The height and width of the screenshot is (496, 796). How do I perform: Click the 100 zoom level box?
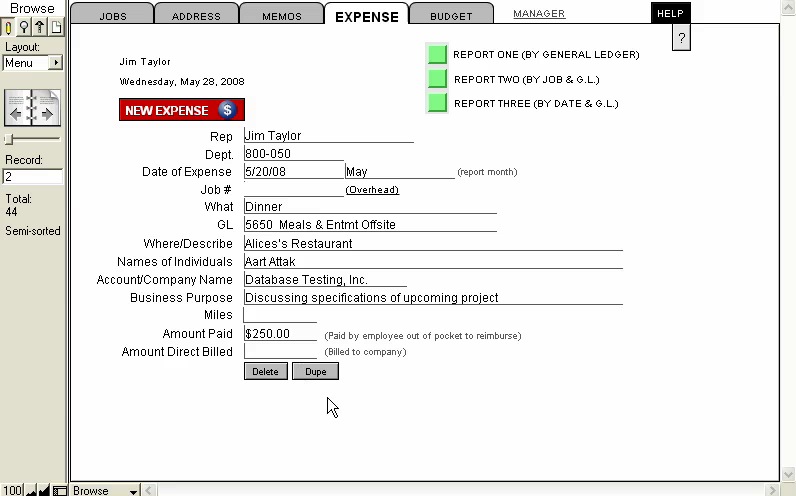point(12,490)
